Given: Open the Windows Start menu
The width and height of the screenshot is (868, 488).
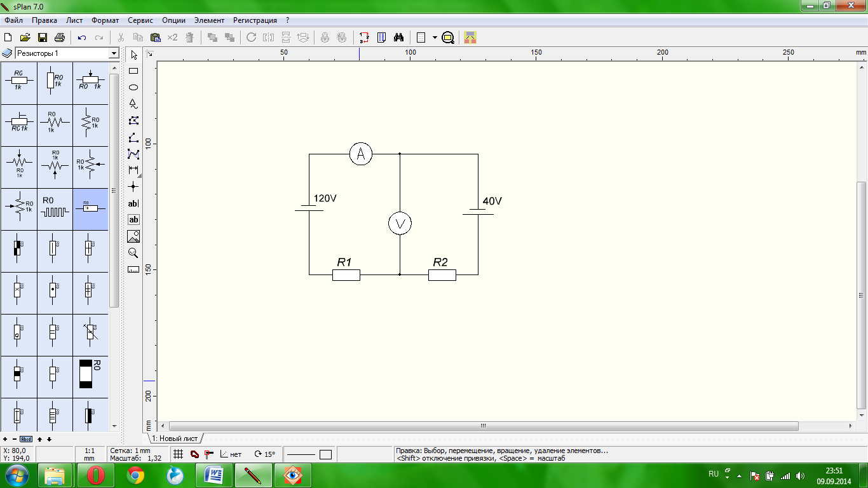Looking at the screenshot, I should (x=17, y=475).
